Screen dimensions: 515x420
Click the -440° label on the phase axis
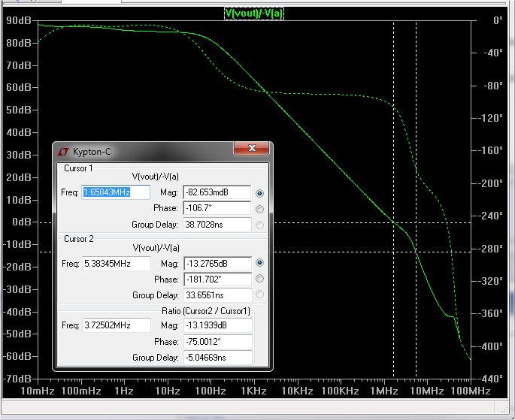point(490,379)
